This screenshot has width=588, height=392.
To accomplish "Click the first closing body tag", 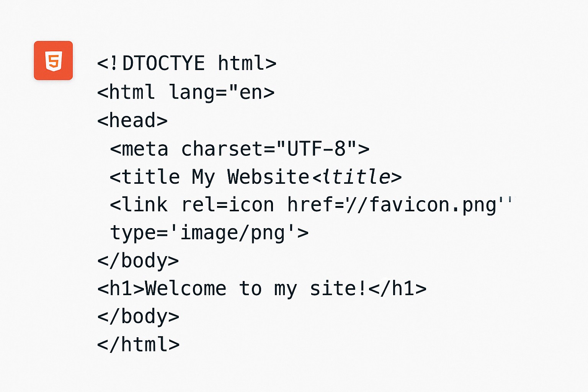I will [138, 261].
